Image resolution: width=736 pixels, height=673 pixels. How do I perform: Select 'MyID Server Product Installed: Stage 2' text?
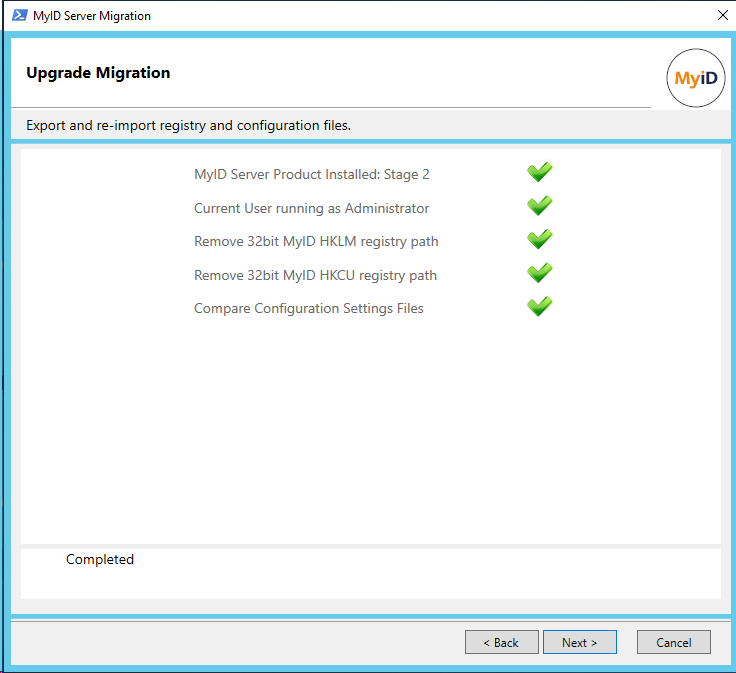pyautogui.click(x=312, y=174)
